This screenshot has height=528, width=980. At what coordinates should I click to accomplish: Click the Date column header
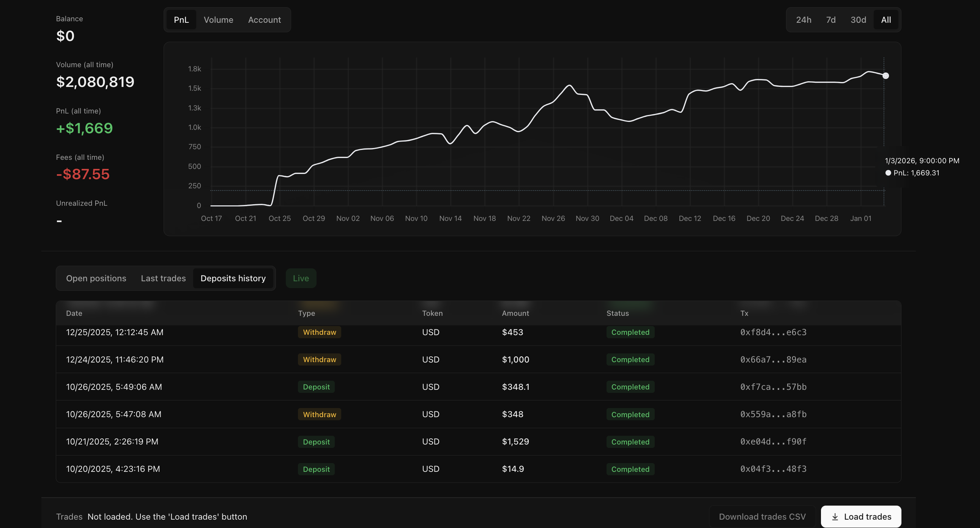tap(74, 313)
